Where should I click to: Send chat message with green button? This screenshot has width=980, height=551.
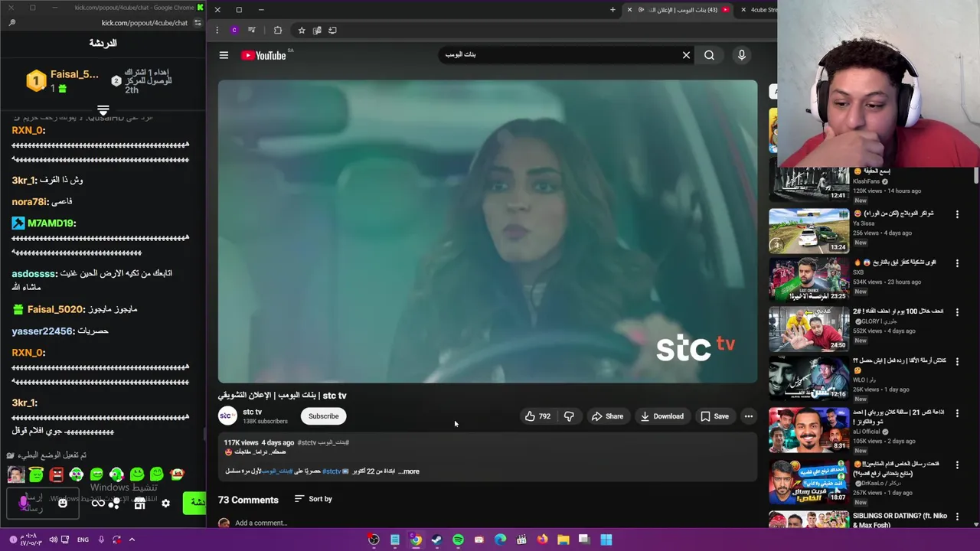click(194, 503)
